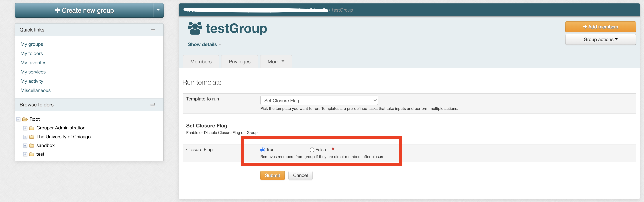Select the True closure flag option
The image size is (644, 202).
coord(262,150)
